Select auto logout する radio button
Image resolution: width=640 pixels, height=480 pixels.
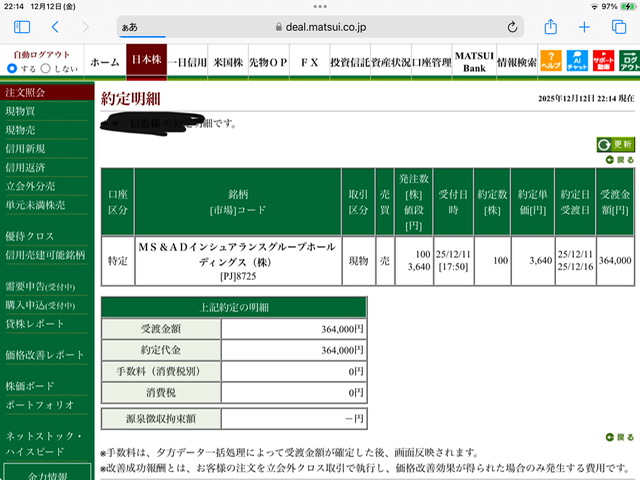pos(12,68)
